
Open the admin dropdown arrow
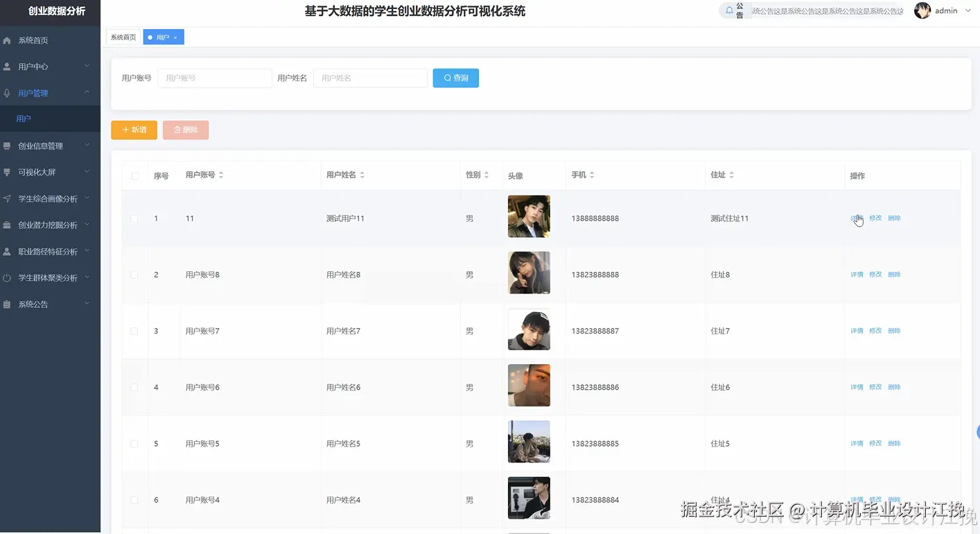pos(968,10)
